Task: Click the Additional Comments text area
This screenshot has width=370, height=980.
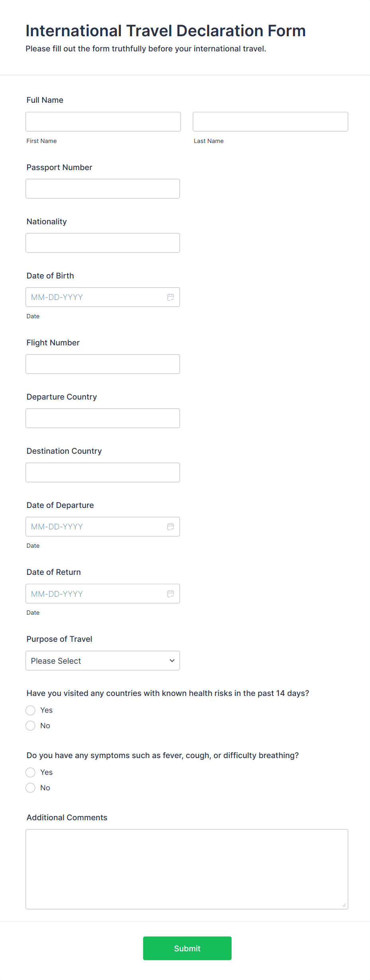Action: [x=187, y=868]
